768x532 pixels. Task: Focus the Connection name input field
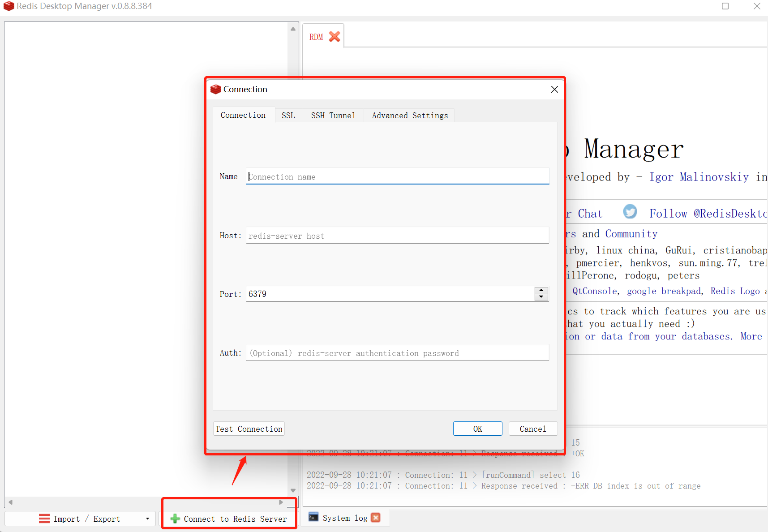pos(398,176)
